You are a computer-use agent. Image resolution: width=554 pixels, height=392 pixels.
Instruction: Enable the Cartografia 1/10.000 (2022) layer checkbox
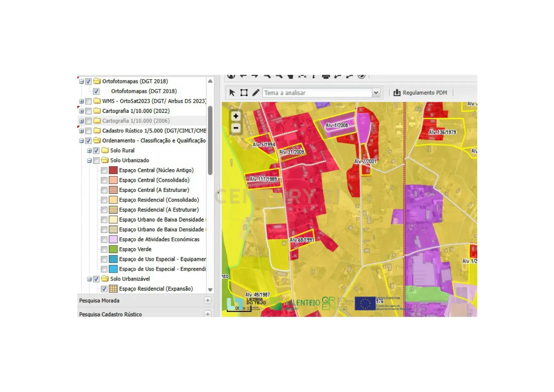(88, 111)
